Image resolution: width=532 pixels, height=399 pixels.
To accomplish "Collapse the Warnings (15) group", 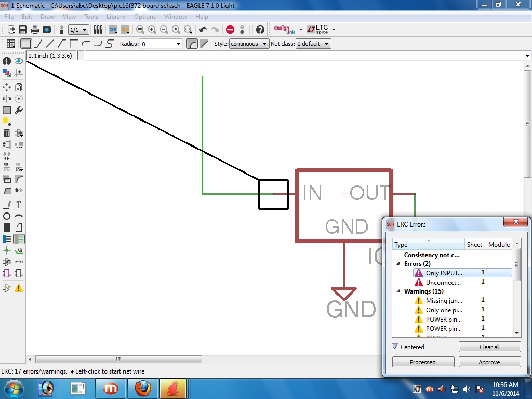I will point(398,291).
